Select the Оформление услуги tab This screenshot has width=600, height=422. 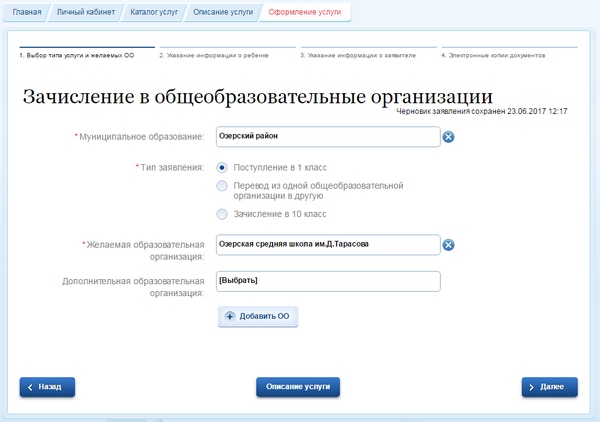coord(305,12)
